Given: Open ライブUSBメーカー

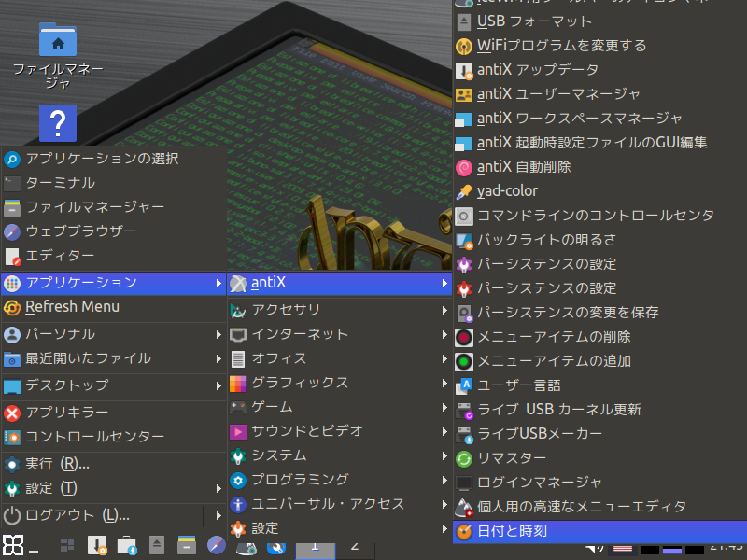Looking at the screenshot, I should click(x=599, y=434).
